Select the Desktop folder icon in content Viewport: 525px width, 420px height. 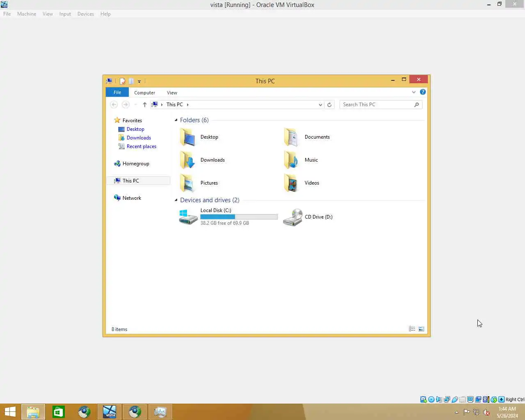[x=188, y=137]
